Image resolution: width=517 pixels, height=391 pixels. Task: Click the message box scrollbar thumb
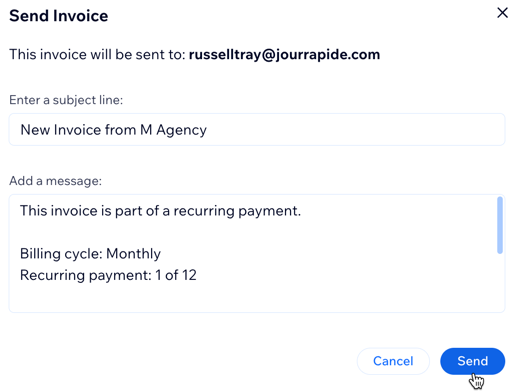click(x=500, y=225)
